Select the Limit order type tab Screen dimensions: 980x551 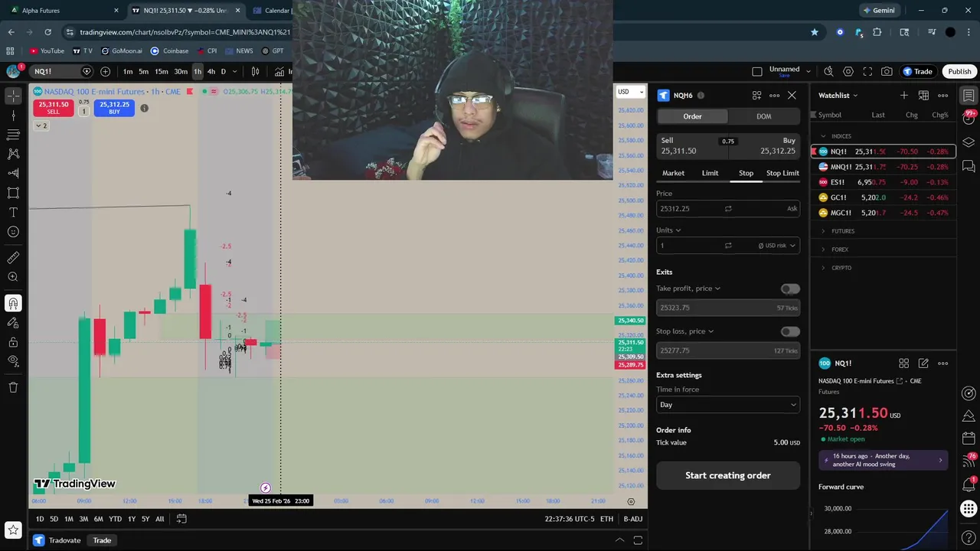[x=710, y=173]
